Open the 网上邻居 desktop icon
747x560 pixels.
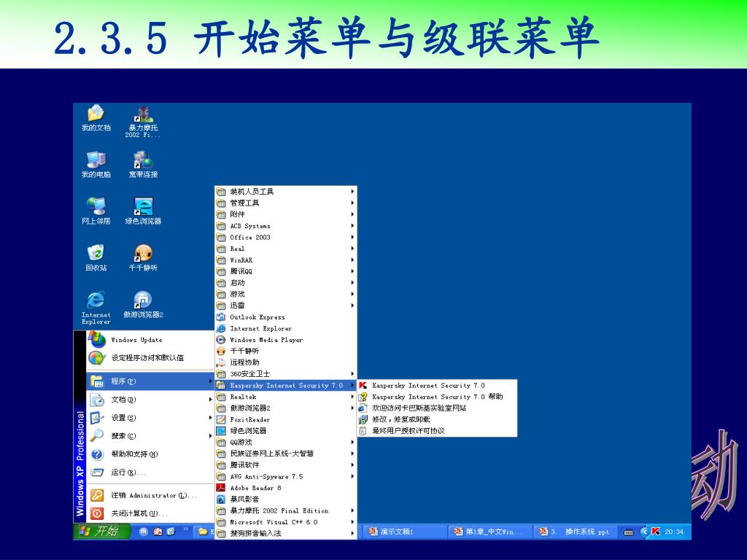[x=96, y=211]
